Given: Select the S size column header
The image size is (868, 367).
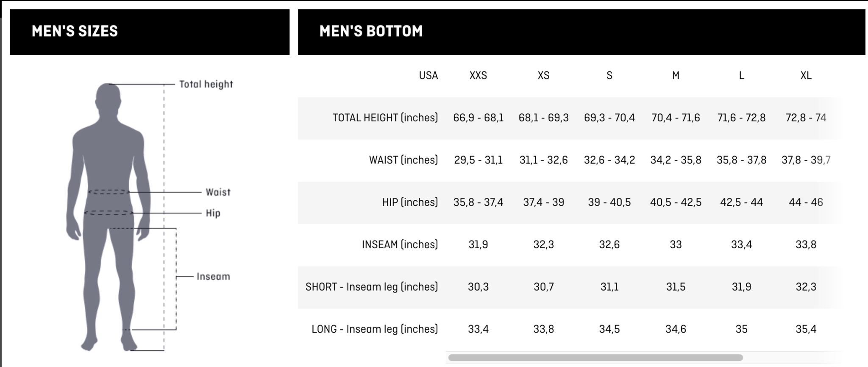Looking at the screenshot, I should pyautogui.click(x=609, y=76).
